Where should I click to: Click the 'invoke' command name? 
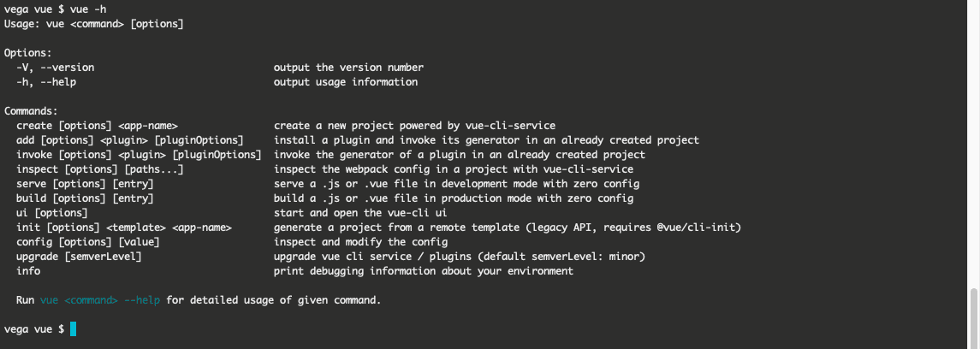pyautogui.click(x=34, y=155)
